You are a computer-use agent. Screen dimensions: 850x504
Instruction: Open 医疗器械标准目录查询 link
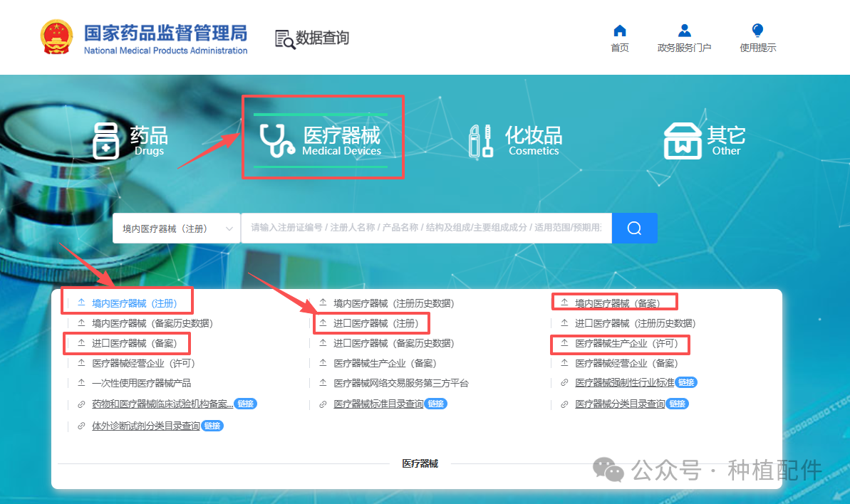click(378, 404)
